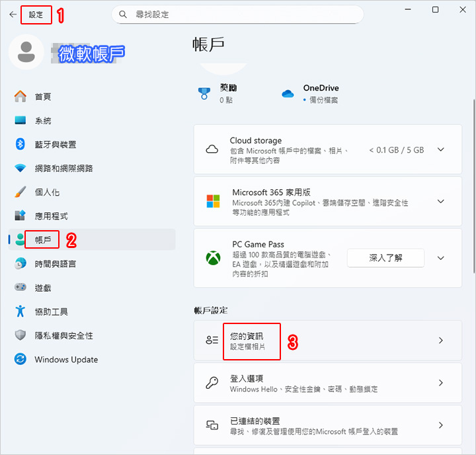The width and height of the screenshot is (476, 455).
Task: Open the 首頁 home icon
Action: click(x=20, y=97)
